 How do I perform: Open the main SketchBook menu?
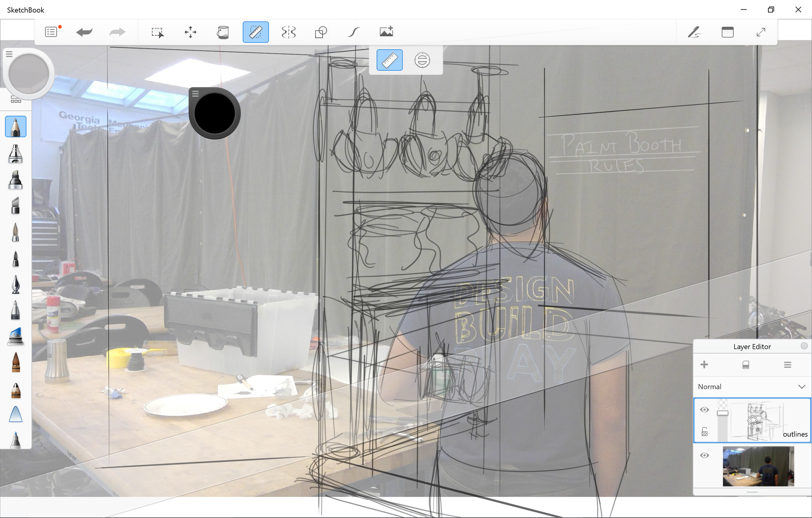(x=51, y=32)
